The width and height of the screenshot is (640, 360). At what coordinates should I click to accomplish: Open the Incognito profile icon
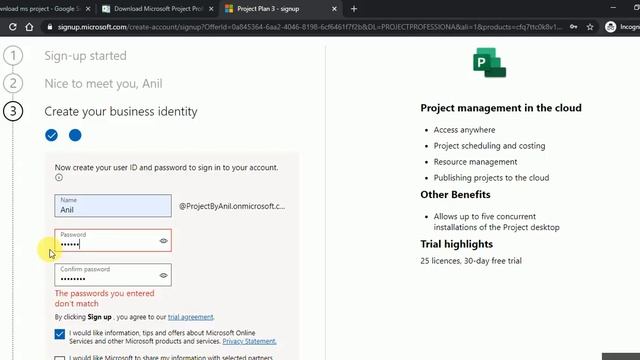[x=611, y=27]
